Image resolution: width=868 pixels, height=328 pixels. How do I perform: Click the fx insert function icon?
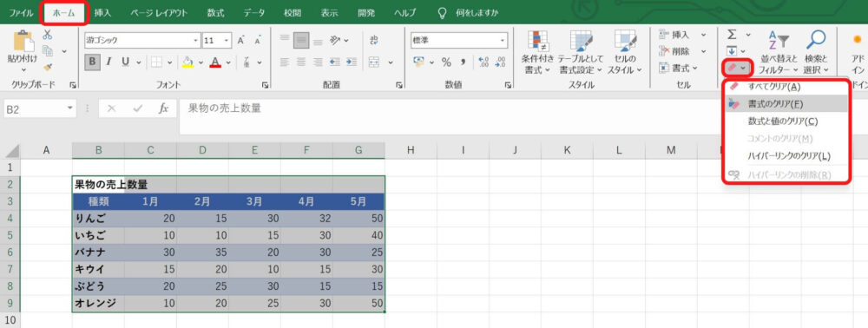point(164,109)
